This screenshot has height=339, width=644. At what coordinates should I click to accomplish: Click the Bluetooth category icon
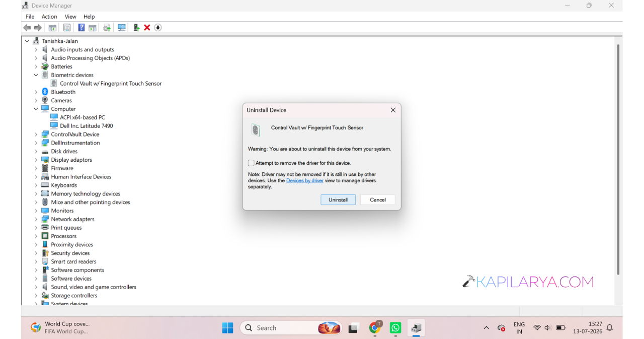45,92
